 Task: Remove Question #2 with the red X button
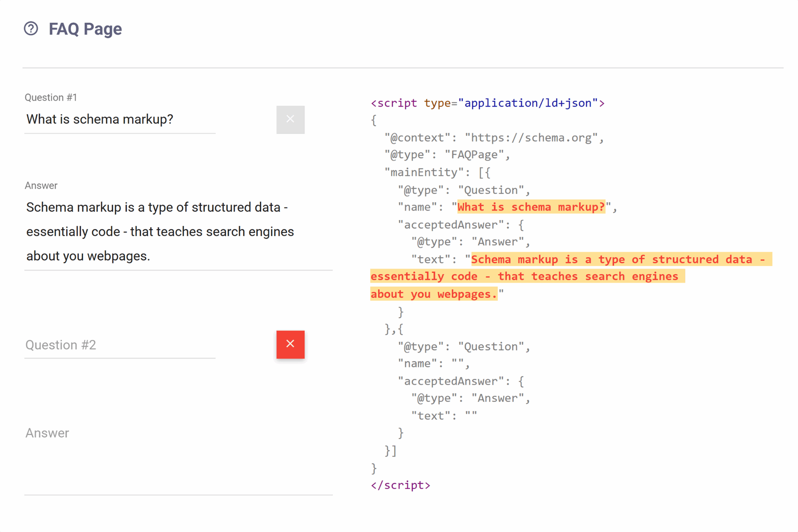point(290,344)
